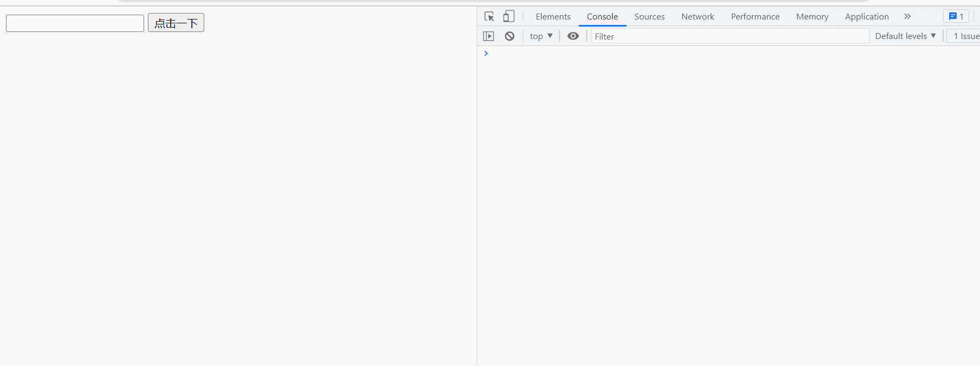
Task: Click the console prompt line
Action: [x=729, y=53]
